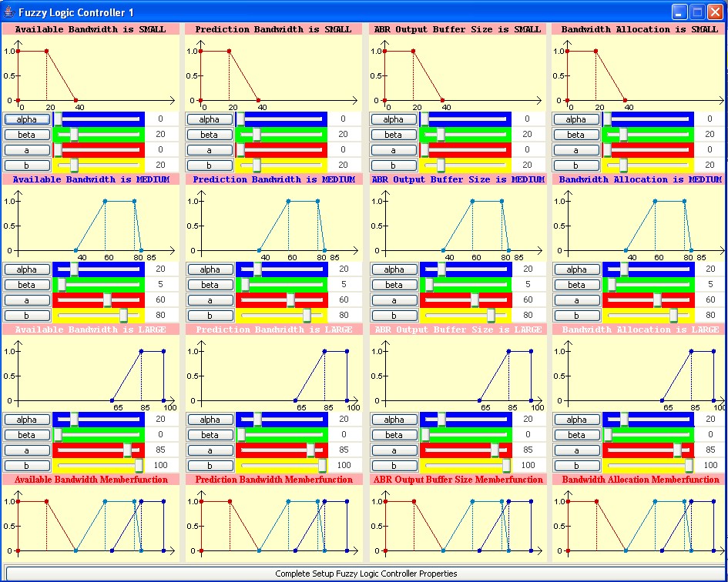Click b button under Bandwidth Allocation is SMALL

(x=575, y=165)
